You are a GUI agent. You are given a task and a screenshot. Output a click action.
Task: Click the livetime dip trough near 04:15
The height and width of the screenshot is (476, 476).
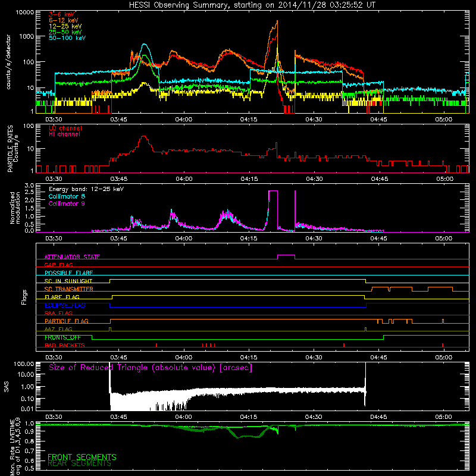(x=248, y=437)
